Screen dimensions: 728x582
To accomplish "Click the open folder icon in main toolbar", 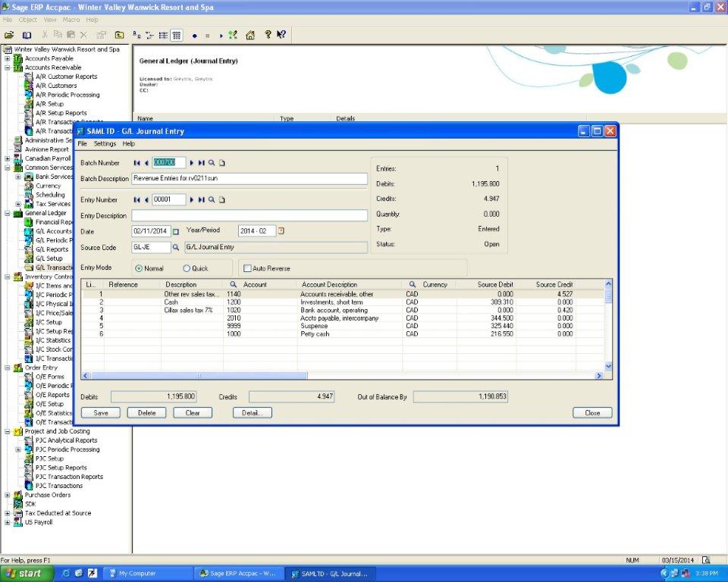I will click(x=9, y=35).
